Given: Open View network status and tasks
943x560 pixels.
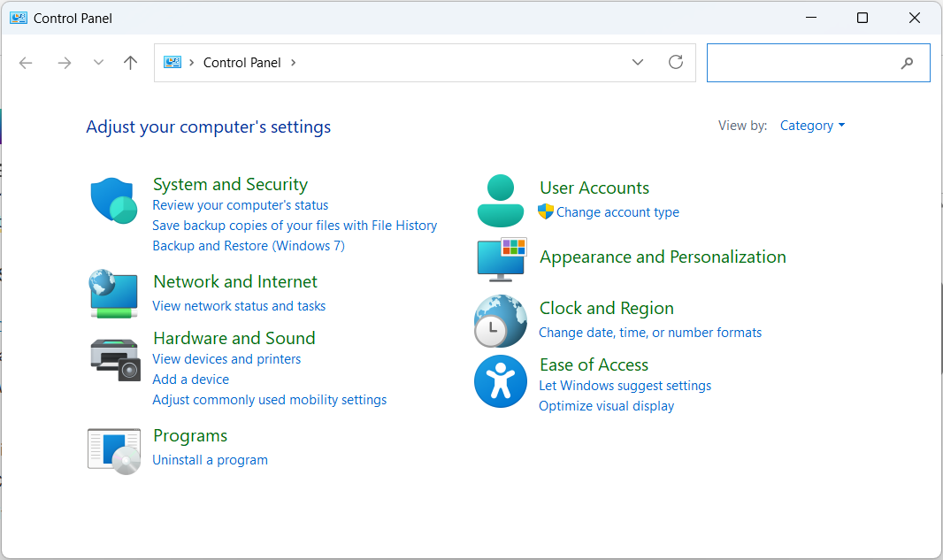Looking at the screenshot, I should pos(239,306).
